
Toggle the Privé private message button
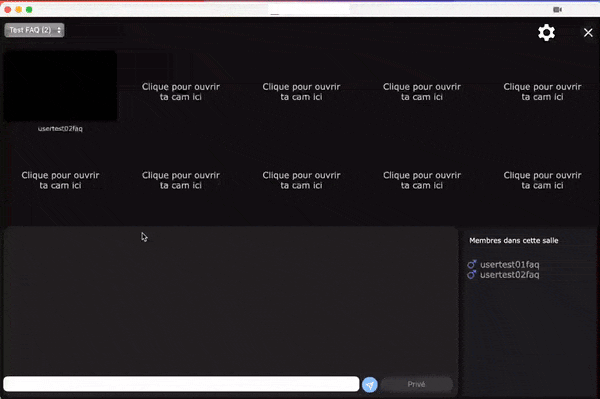coord(416,384)
